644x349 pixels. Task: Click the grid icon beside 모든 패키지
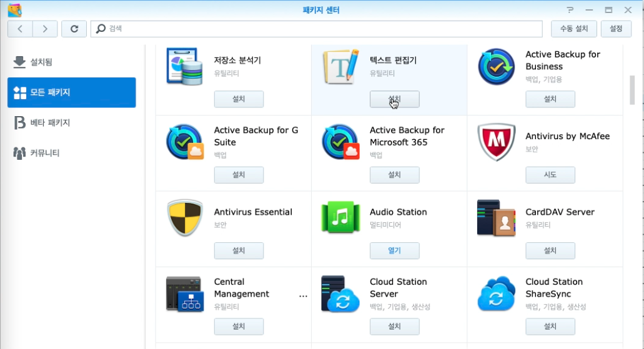tap(20, 93)
